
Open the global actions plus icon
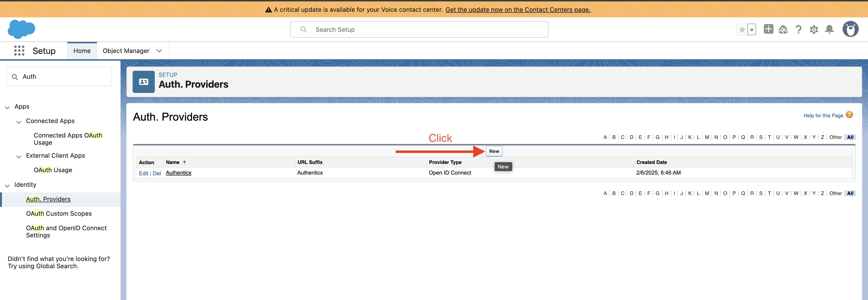pyautogui.click(x=768, y=29)
